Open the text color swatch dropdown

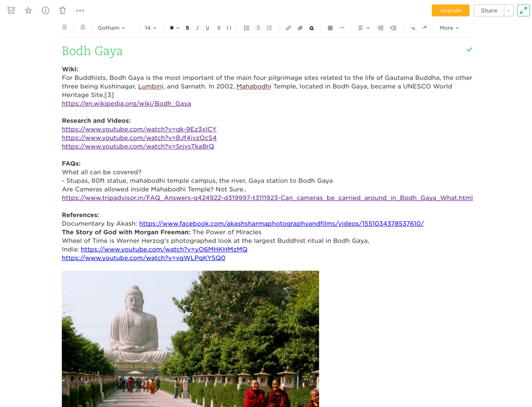[x=174, y=28]
